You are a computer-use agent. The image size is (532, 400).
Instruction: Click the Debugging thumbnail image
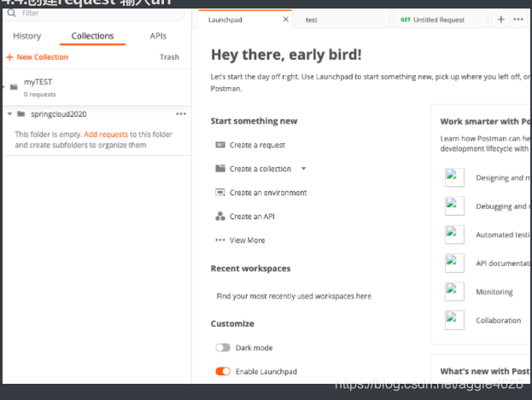(454, 206)
